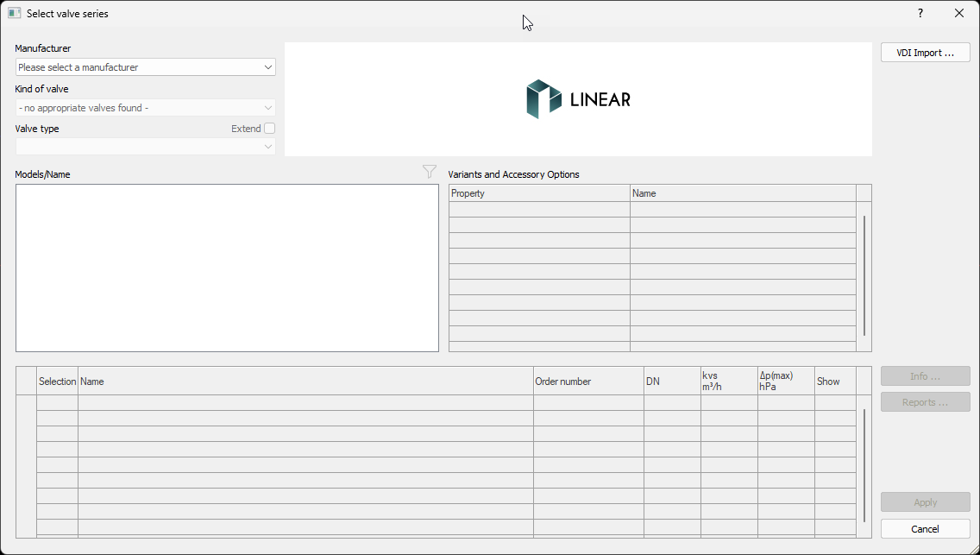The width and height of the screenshot is (980, 555).
Task: Open the Kind of valve dropdown
Action: click(x=145, y=108)
